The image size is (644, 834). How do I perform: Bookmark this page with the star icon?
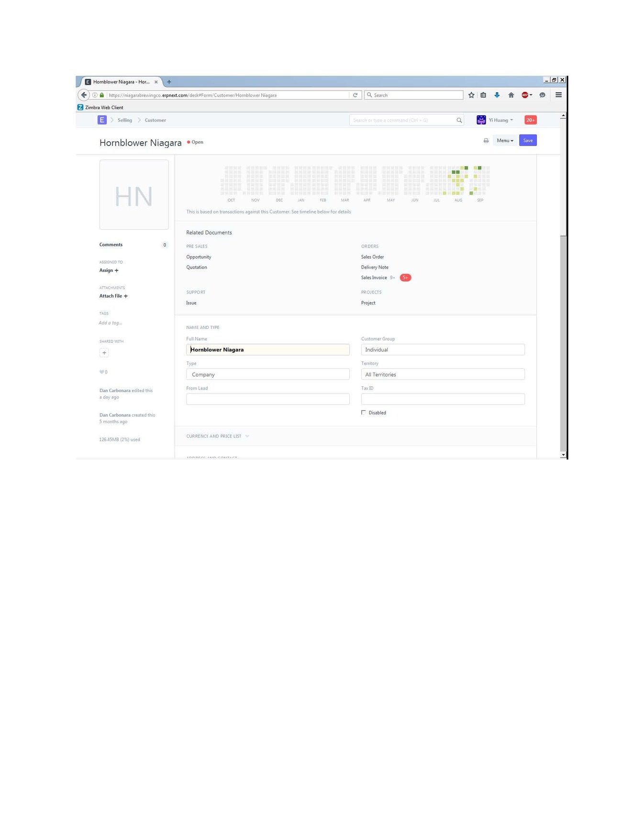[471, 95]
